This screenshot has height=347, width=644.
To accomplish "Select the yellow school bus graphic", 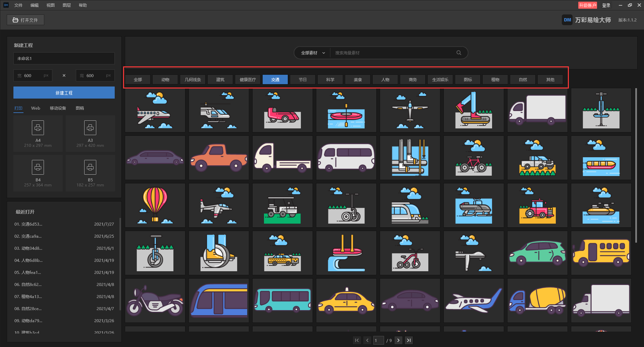I will [601, 253].
